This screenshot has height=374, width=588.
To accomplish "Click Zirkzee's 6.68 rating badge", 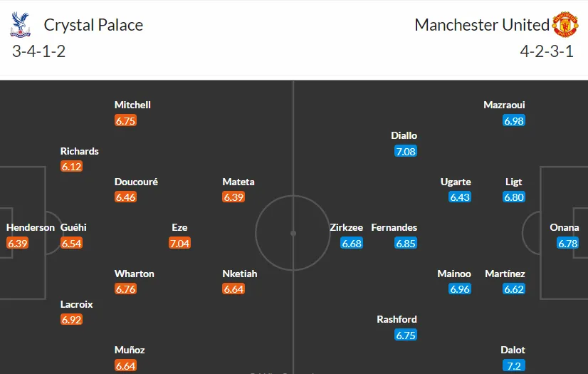I will pyautogui.click(x=352, y=243).
